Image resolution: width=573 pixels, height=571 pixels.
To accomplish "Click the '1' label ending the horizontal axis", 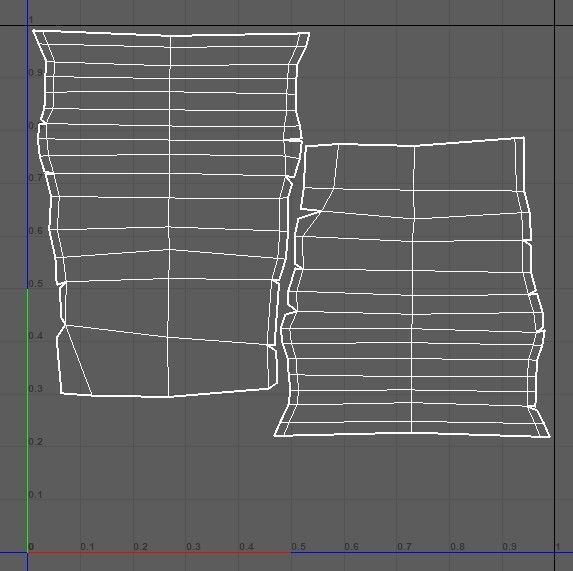I will click(558, 547).
